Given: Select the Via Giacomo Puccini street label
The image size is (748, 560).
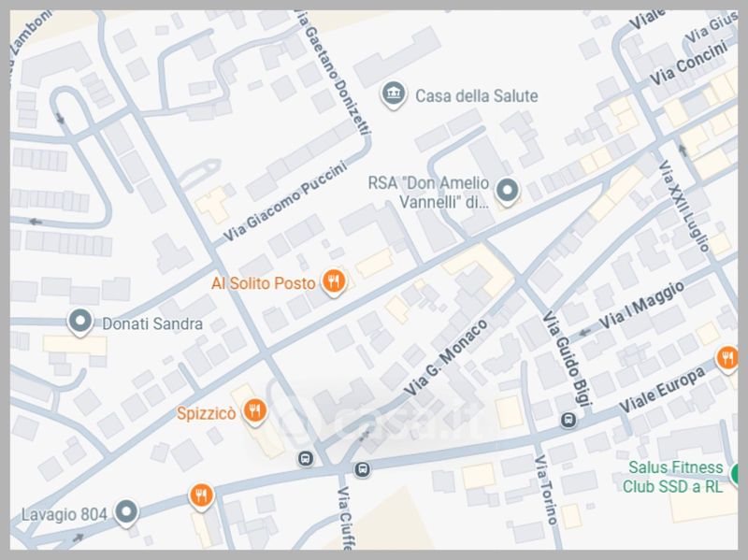Looking at the screenshot, I should [285, 201].
